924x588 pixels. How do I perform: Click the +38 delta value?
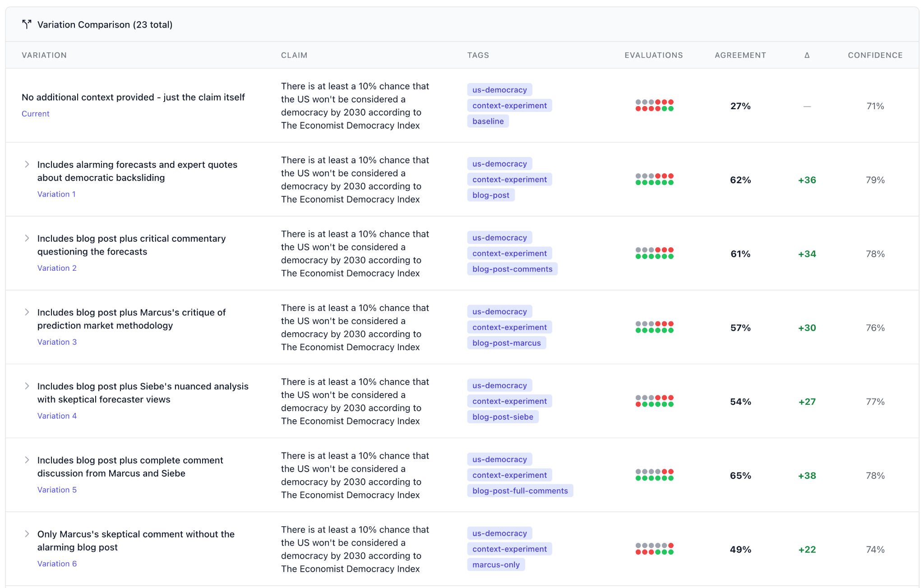click(807, 476)
